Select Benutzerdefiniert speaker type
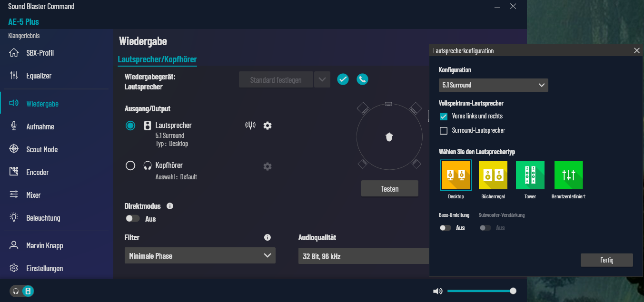This screenshot has height=302, width=644. pos(569,175)
